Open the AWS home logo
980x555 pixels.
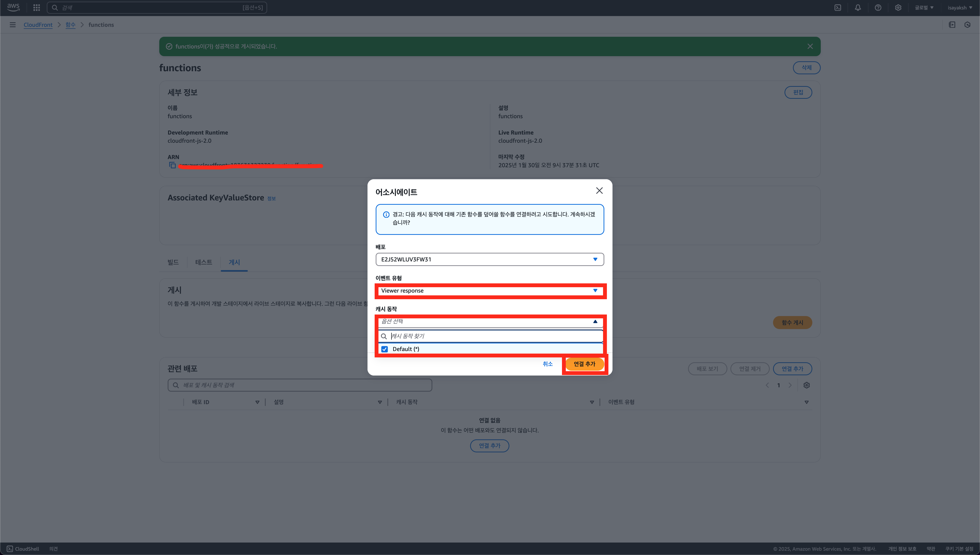coord(13,7)
